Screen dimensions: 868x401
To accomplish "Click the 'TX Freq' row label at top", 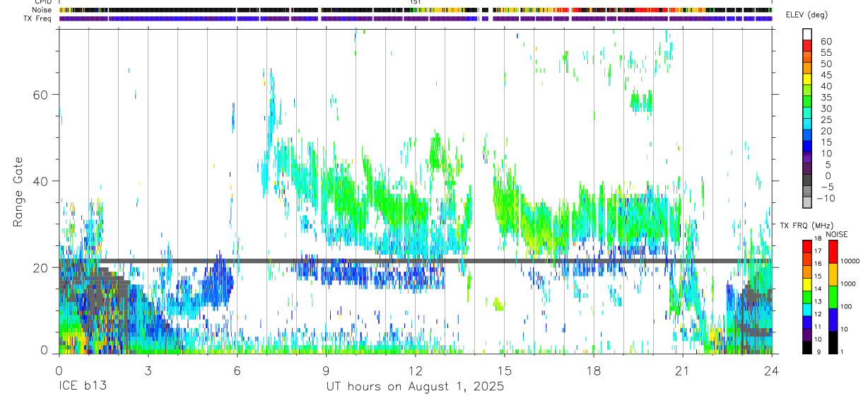I will [x=38, y=18].
